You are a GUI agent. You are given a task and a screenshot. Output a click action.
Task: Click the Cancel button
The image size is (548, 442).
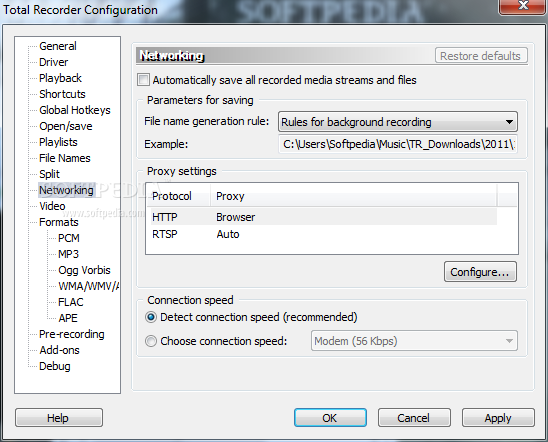point(414,418)
